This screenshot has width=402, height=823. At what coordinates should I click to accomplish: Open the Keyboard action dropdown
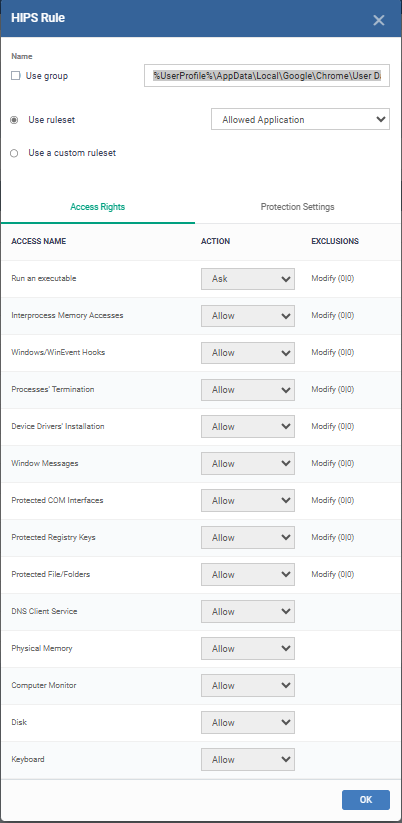coord(248,759)
